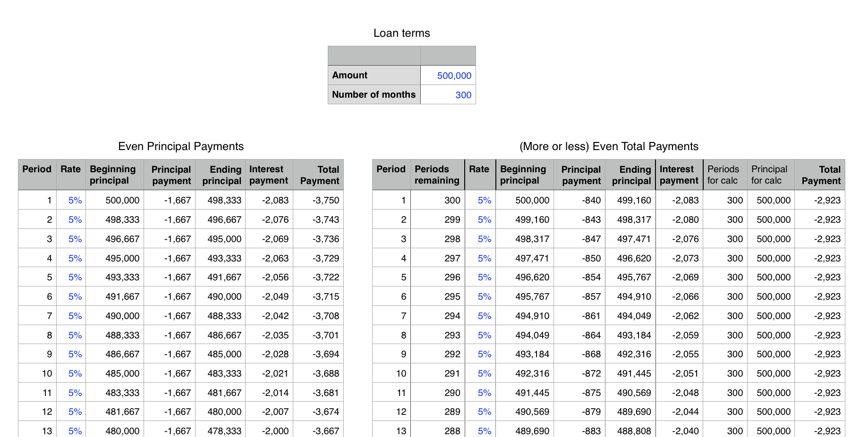This screenshot has width=868, height=437.
Task: Select the "Periods for calc" column header
Action: tap(725, 175)
